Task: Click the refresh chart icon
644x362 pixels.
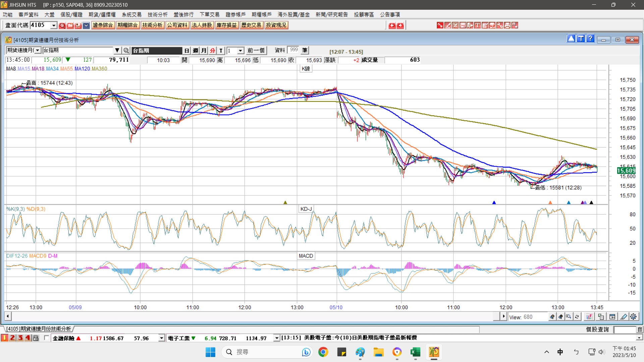Action: coord(577,317)
